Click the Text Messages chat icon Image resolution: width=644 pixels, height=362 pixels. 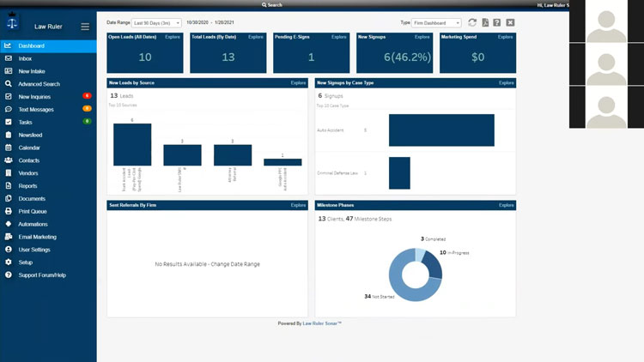click(9, 109)
